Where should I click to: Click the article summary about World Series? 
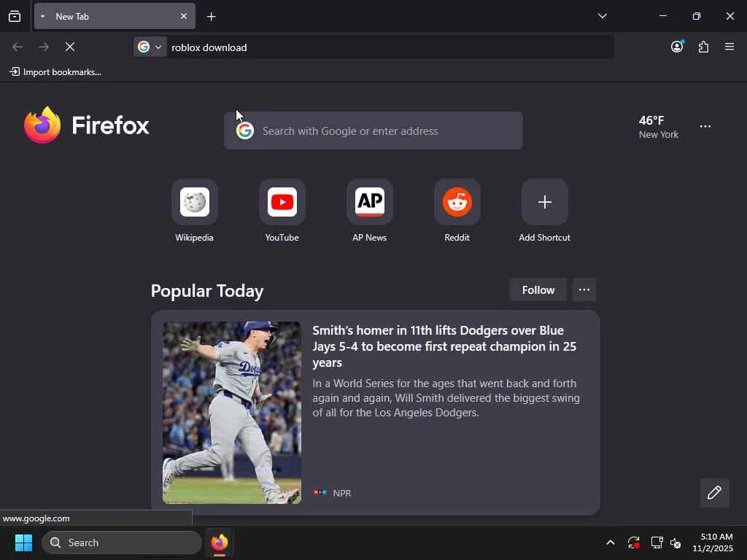click(x=446, y=397)
